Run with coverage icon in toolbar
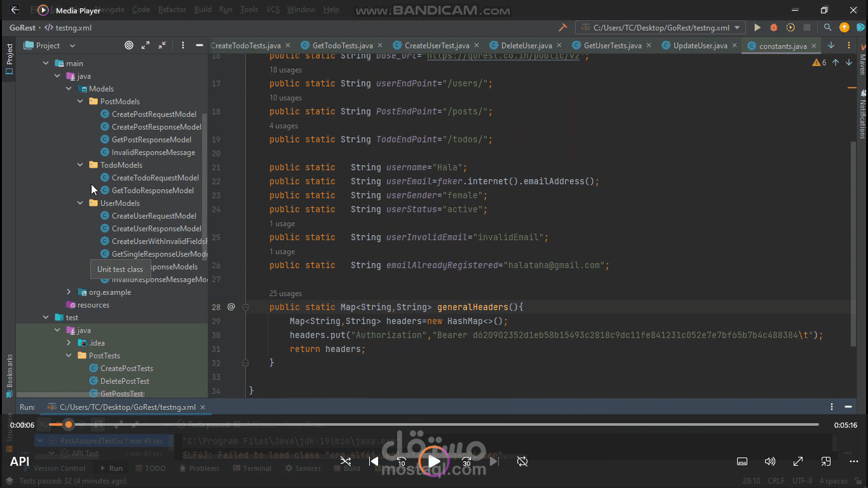Viewport: 868px width, 488px height. click(790, 28)
